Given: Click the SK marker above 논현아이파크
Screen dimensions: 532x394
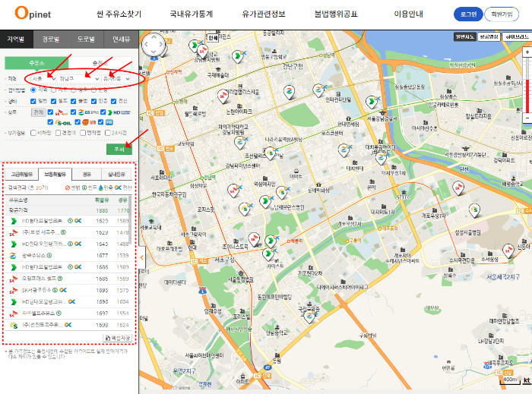Looking at the screenshot, I should (x=223, y=96).
